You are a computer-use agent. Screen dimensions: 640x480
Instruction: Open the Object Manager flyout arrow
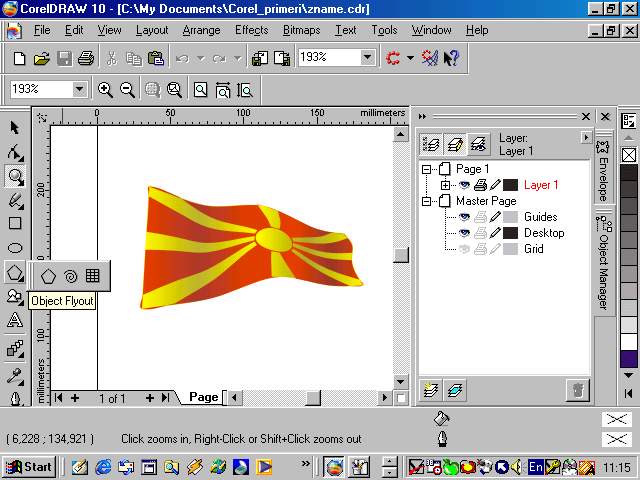pyautogui.click(x=586, y=138)
